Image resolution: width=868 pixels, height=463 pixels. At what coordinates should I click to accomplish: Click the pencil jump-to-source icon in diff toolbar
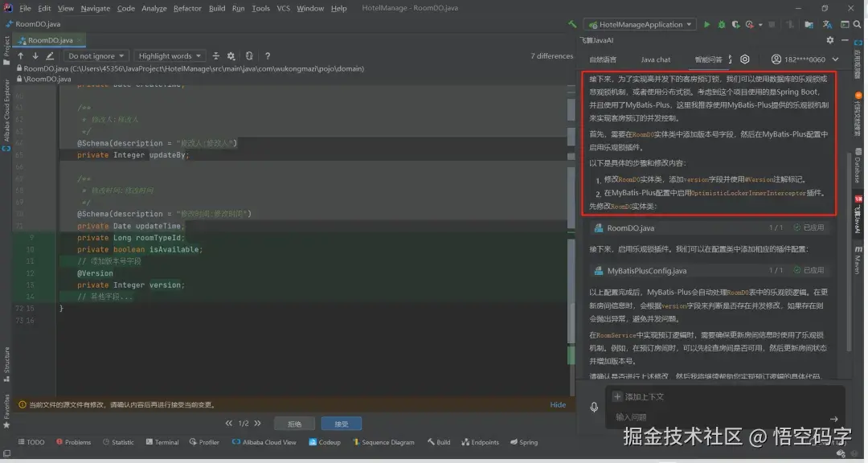coord(50,56)
